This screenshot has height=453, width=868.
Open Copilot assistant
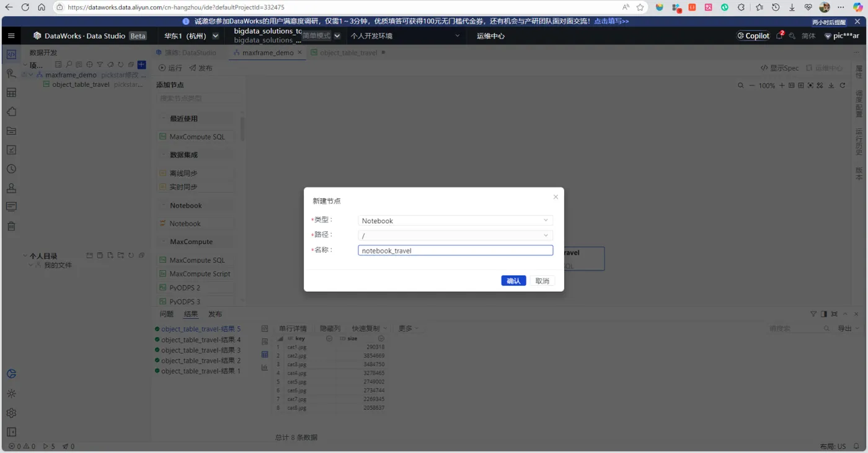753,36
